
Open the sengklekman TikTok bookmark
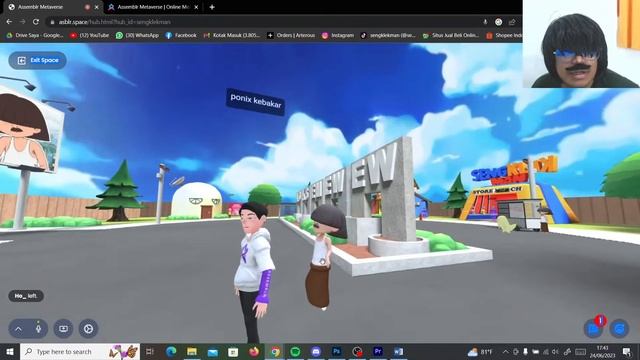click(388, 36)
